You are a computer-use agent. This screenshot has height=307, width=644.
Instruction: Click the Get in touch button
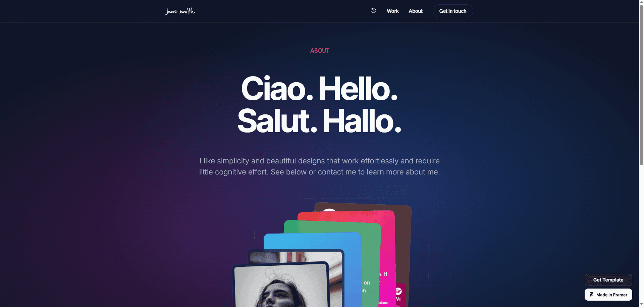tap(453, 11)
